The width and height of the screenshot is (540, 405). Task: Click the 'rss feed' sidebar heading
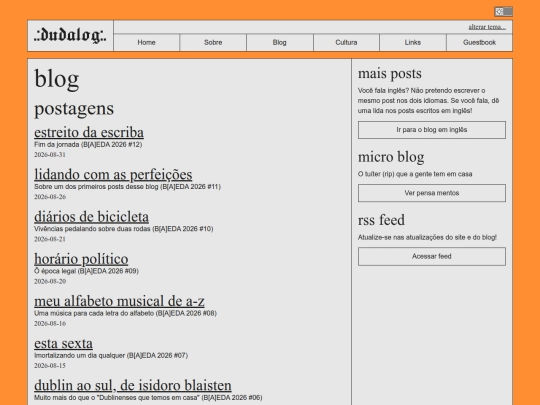point(381,220)
